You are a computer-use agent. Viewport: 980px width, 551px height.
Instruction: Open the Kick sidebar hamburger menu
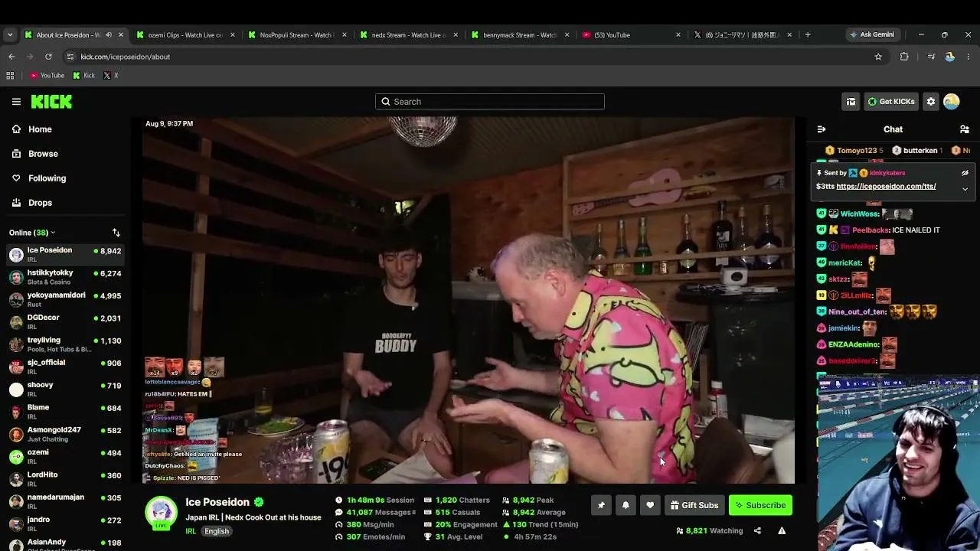click(16, 101)
